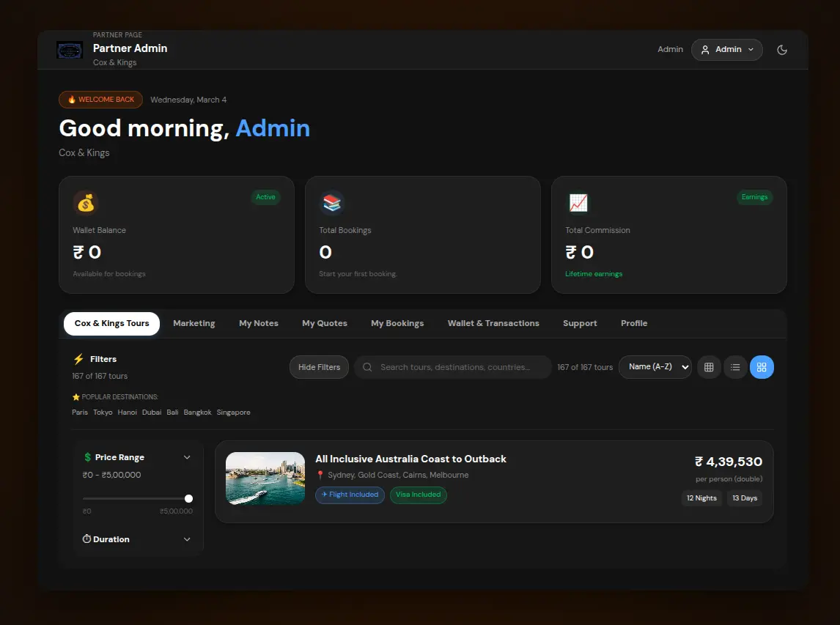This screenshot has height=625, width=840.
Task: Click the Partner Admin header title
Action: coord(130,48)
